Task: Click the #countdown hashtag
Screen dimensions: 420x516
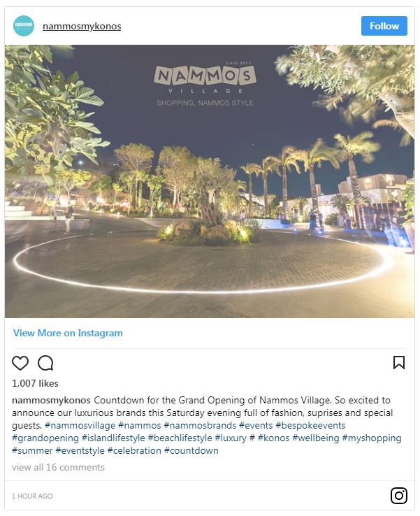Action: tap(191, 450)
